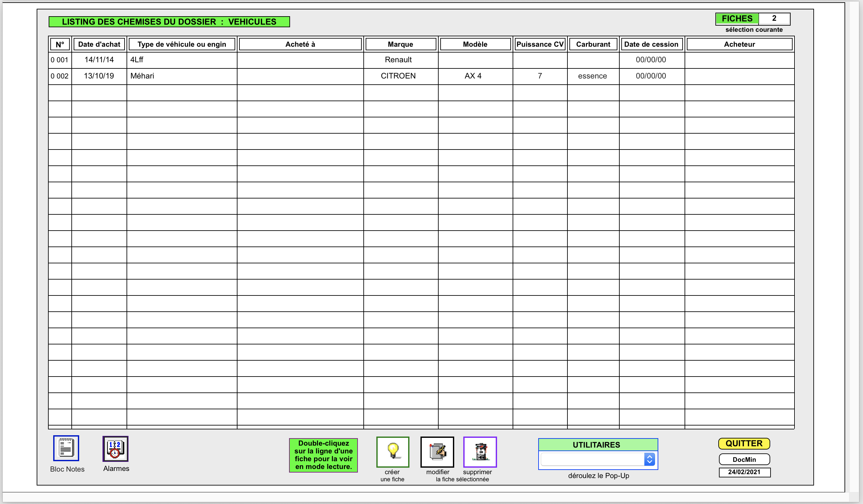863x504 pixels.
Task: Click the Type de véhicule ou engin header
Action: click(182, 44)
